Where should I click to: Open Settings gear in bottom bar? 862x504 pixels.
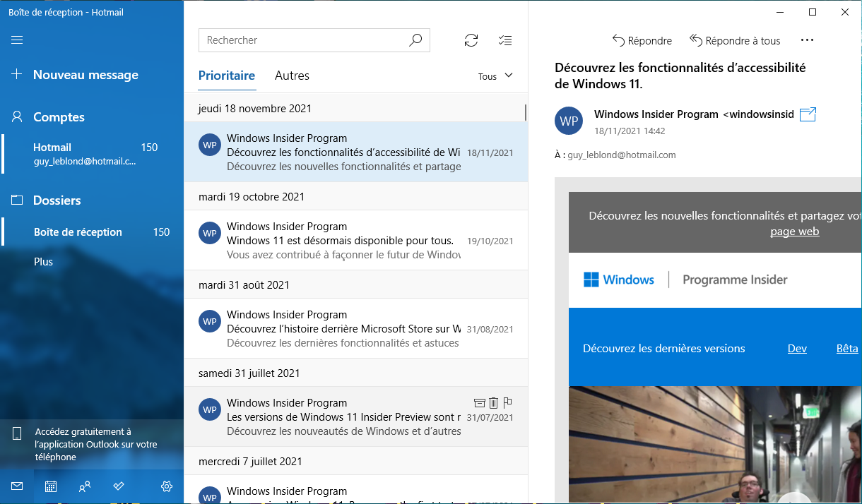(x=167, y=486)
